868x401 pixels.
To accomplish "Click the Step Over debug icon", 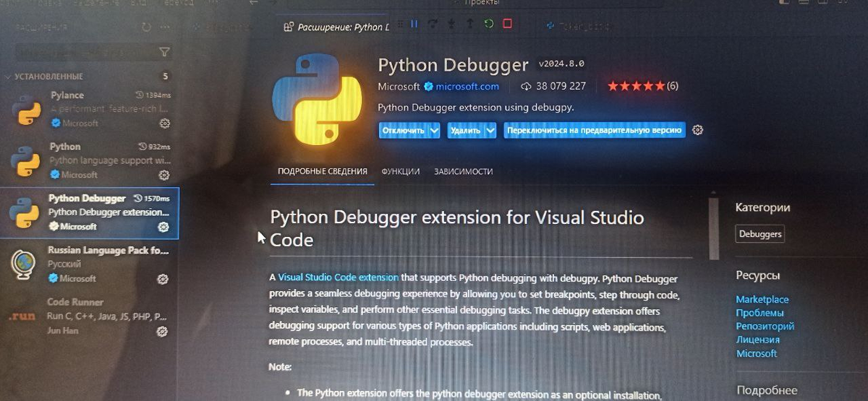I will tap(433, 25).
